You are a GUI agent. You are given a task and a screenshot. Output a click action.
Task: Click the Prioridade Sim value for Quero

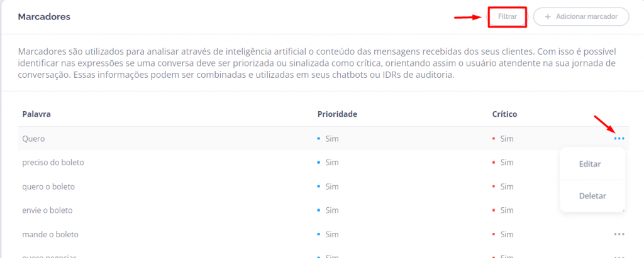[331, 138]
